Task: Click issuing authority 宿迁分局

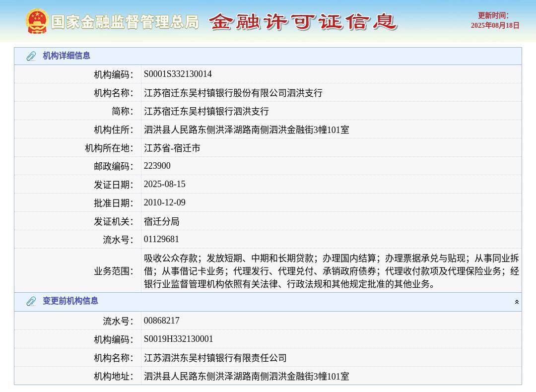Action: pyautogui.click(x=162, y=221)
